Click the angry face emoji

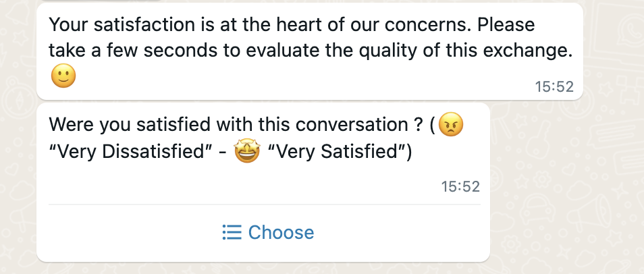[x=450, y=124]
